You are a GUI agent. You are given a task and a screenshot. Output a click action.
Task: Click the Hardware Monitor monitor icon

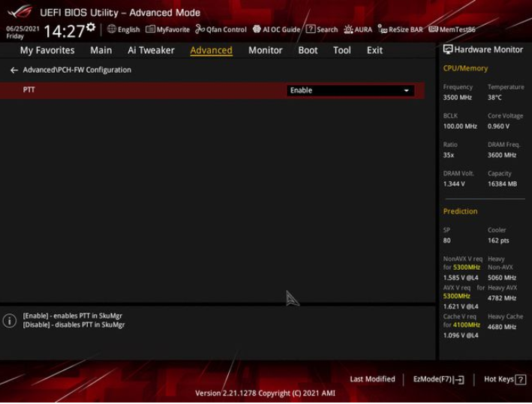click(x=447, y=49)
